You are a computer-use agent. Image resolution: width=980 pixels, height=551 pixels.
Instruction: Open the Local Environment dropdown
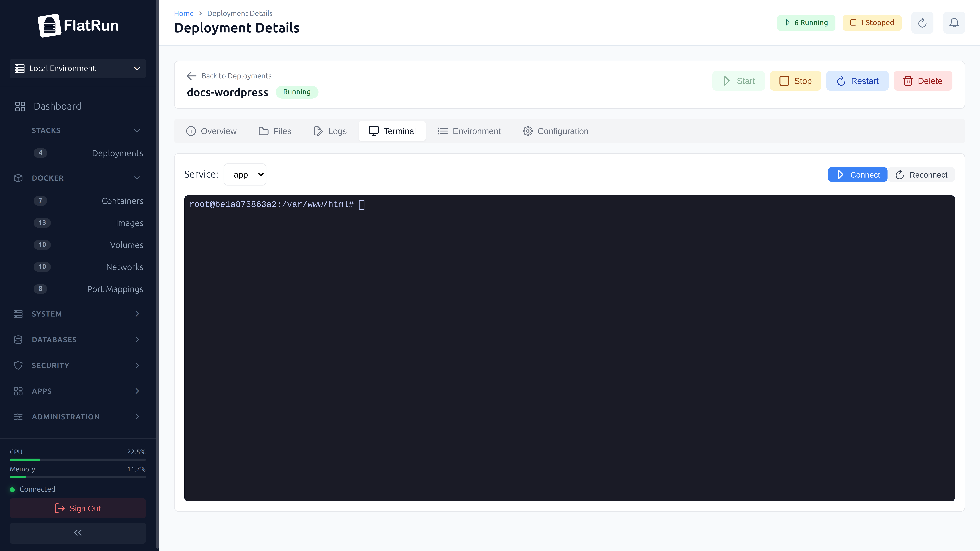pyautogui.click(x=78, y=68)
